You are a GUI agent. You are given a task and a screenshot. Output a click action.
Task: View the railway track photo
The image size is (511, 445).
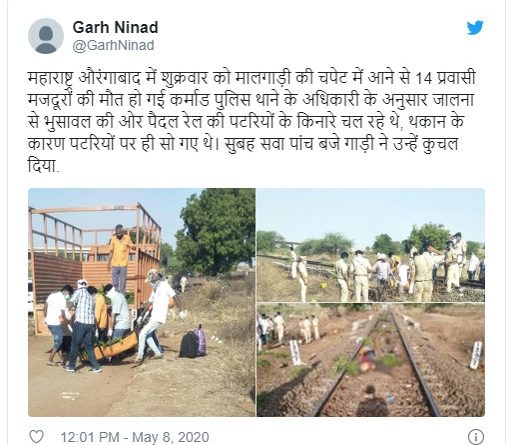click(x=371, y=360)
